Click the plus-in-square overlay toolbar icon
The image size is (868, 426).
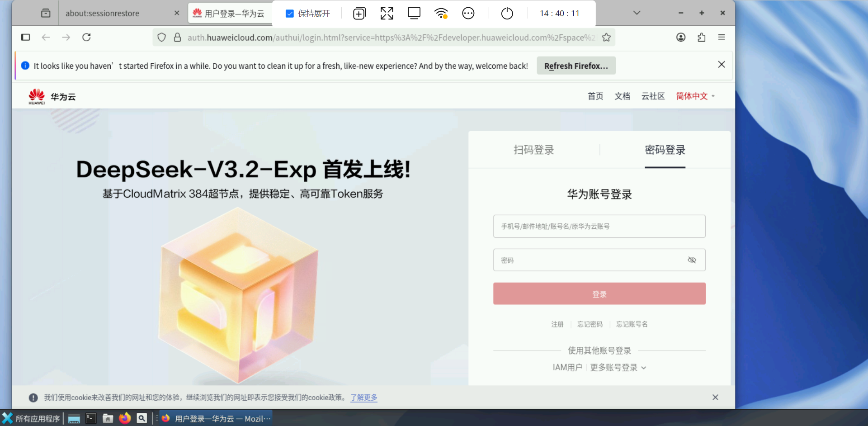coord(359,14)
